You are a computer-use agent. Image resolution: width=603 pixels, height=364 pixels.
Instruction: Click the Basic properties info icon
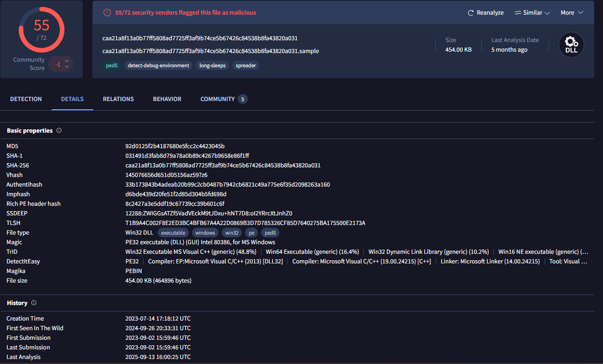click(x=59, y=130)
